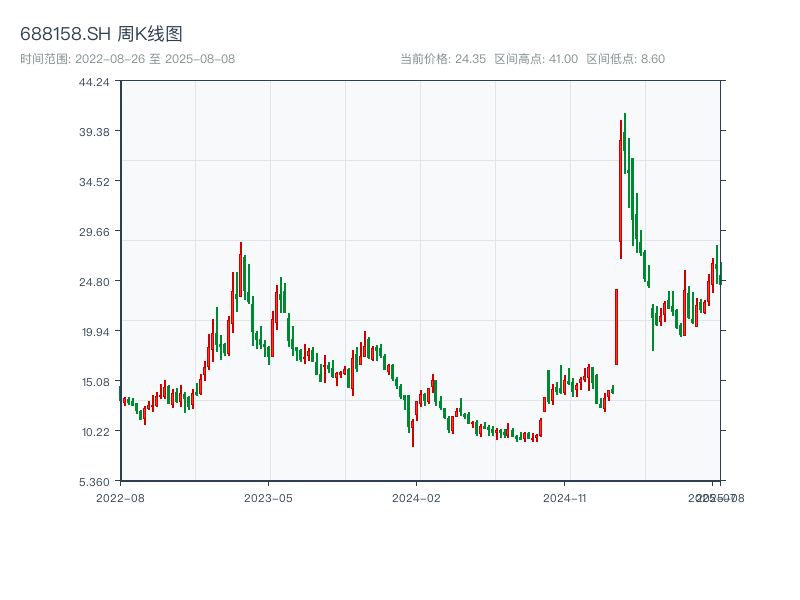The height and width of the screenshot is (600, 800).
Task: Click the y-axis value 10.22
Action: click(95, 432)
